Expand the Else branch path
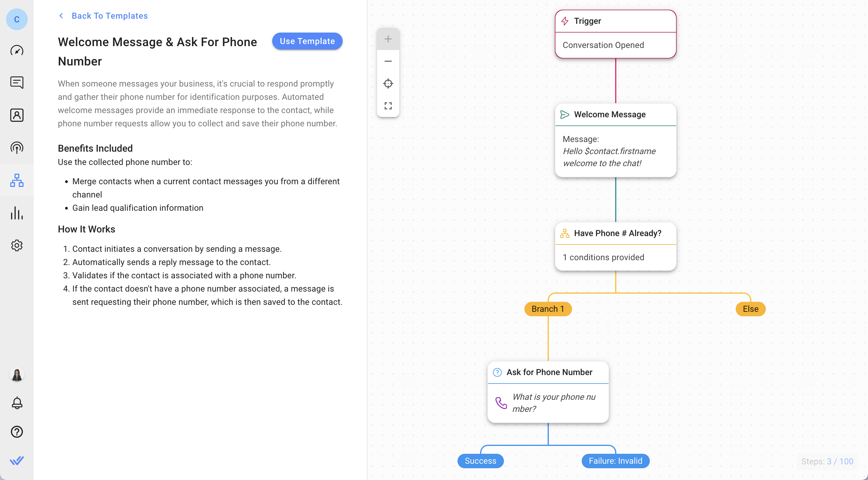 [750, 308]
